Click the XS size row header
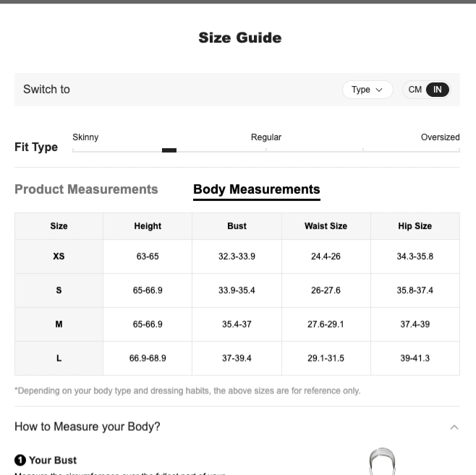Image resolution: width=476 pixels, height=475 pixels. point(59,257)
